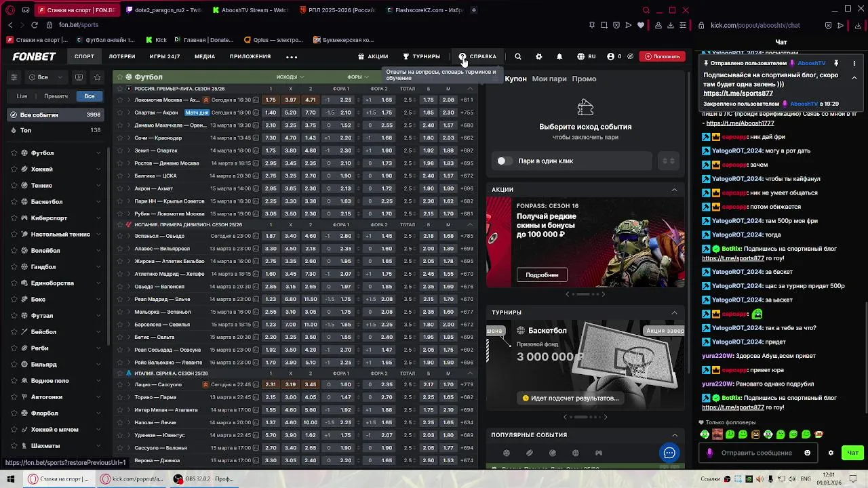Open the time period Все dropdown
868x488 pixels.
(47, 77)
